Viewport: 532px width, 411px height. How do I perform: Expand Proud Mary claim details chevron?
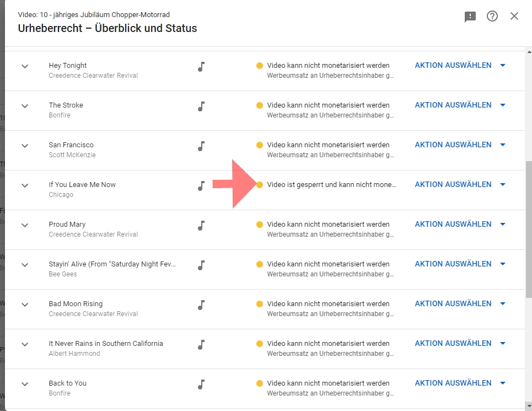[x=25, y=225]
